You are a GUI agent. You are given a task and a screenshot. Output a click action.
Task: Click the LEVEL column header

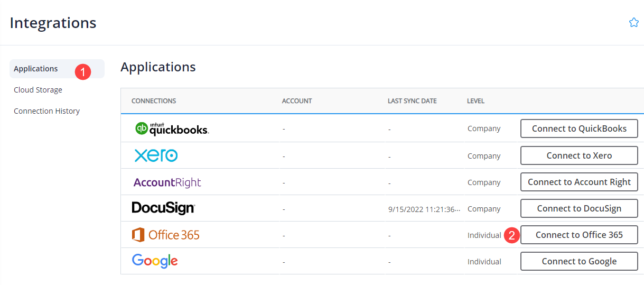click(475, 101)
